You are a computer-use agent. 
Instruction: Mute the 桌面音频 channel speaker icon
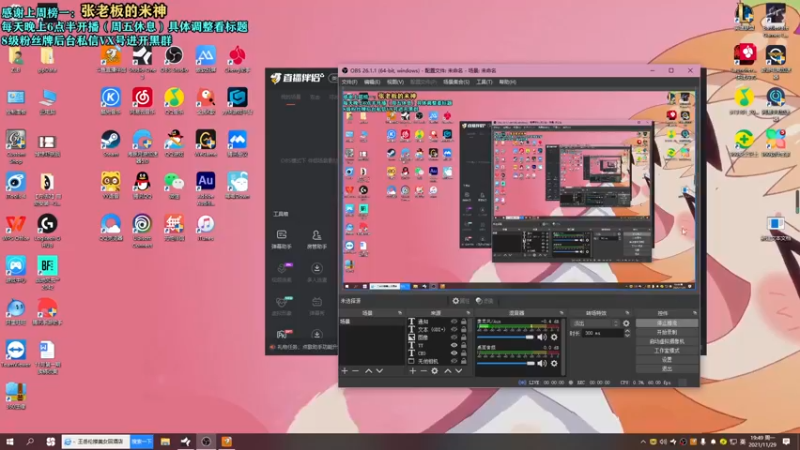pyautogui.click(x=542, y=363)
